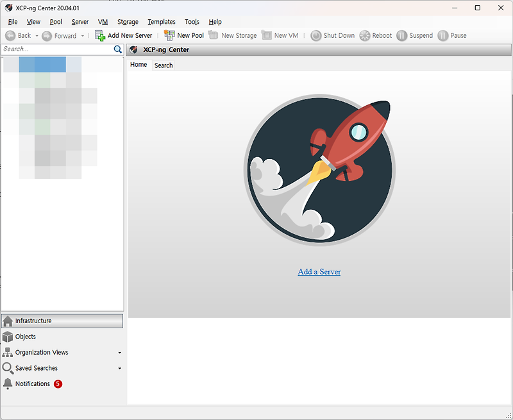
Task: Click New Storage toolbar button
Action: click(x=232, y=36)
